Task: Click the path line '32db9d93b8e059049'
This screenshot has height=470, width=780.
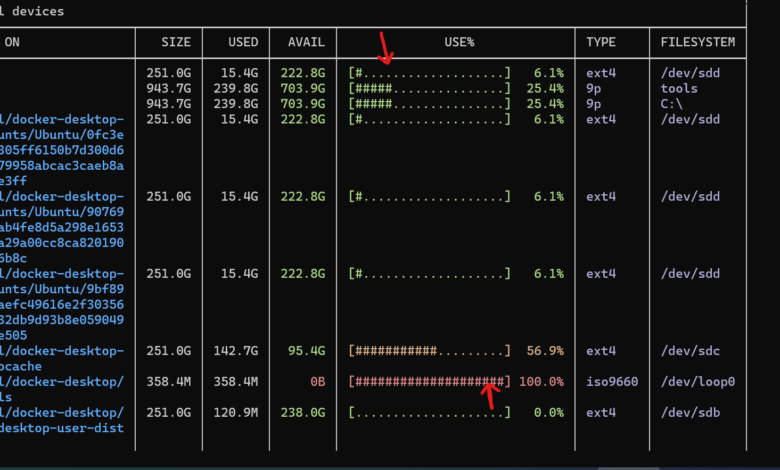Action: point(62,320)
